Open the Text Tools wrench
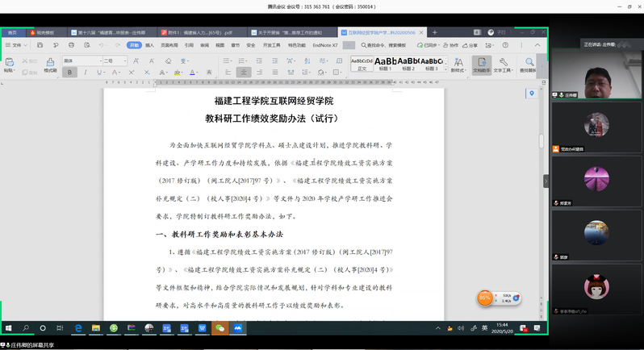Viewport: 644px width, 350px height. [x=503, y=65]
